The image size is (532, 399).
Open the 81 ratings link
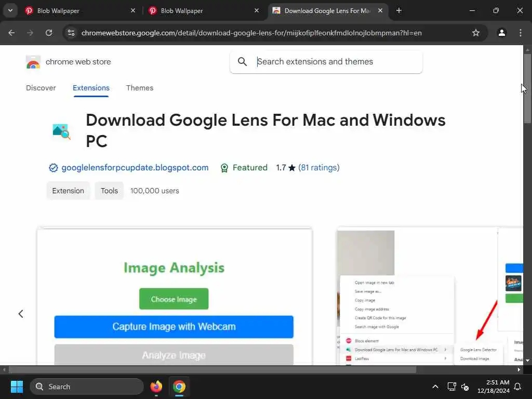coord(319,168)
